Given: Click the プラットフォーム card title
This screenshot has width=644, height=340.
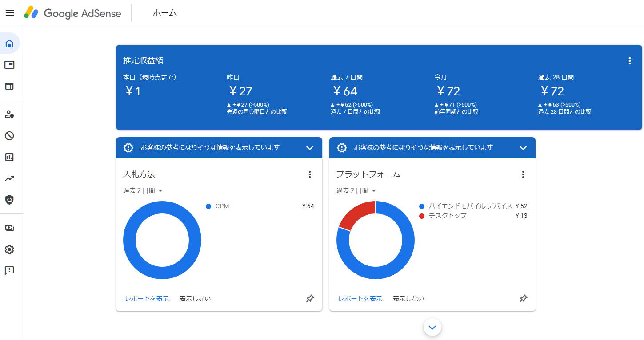Looking at the screenshot, I should (x=368, y=174).
